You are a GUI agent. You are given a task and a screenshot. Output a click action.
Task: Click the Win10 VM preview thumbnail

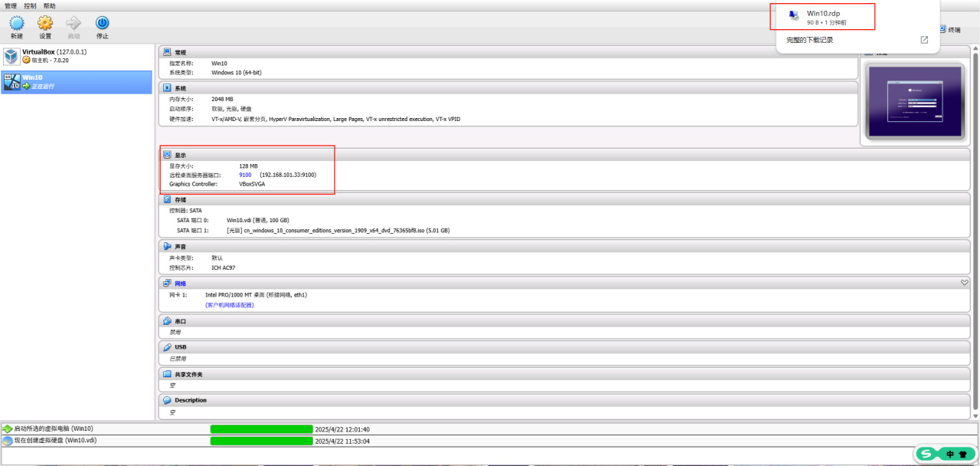(x=915, y=102)
